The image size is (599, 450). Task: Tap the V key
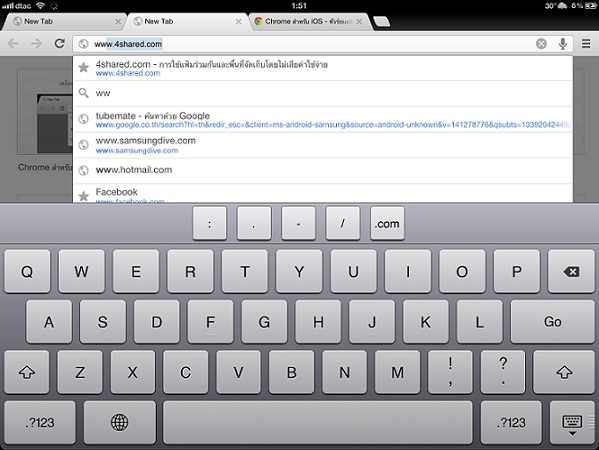[238, 372]
